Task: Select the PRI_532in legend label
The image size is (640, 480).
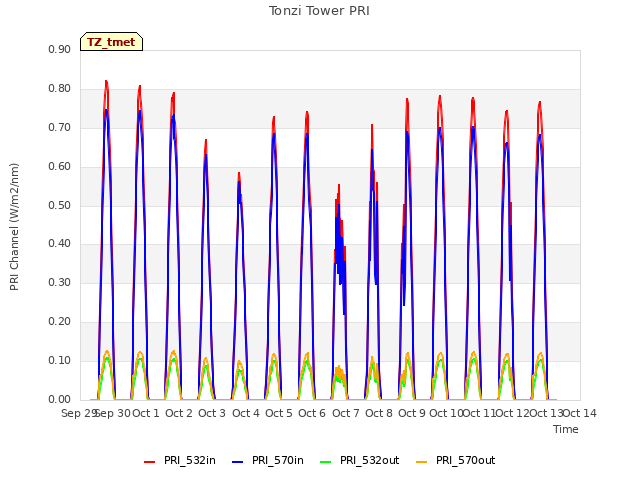Action: click(190, 460)
